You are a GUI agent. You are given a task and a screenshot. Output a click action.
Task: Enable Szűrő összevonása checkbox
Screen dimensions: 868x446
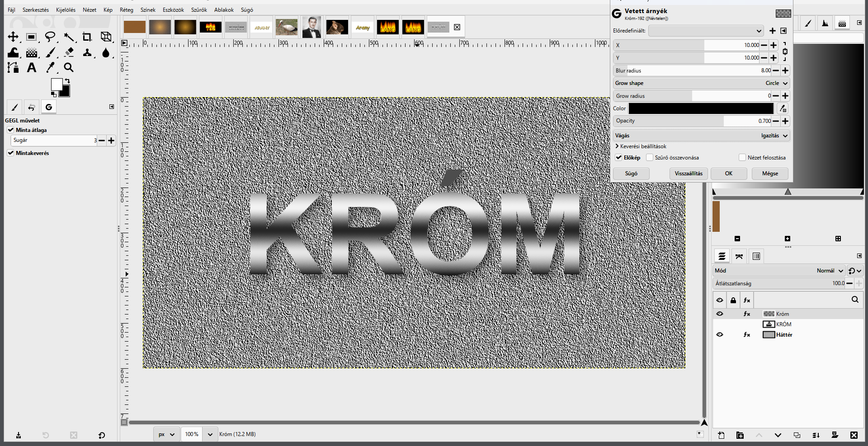coord(650,157)
